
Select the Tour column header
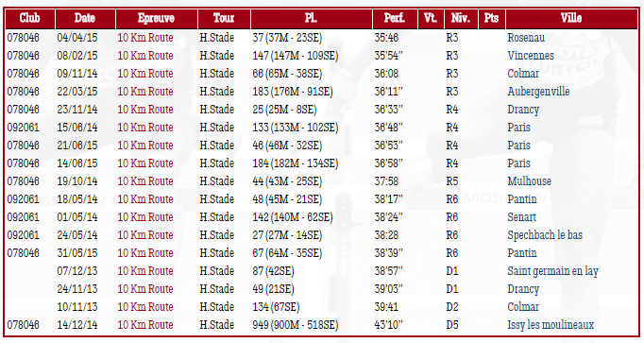pyautogui.click(x=224, y=19)
